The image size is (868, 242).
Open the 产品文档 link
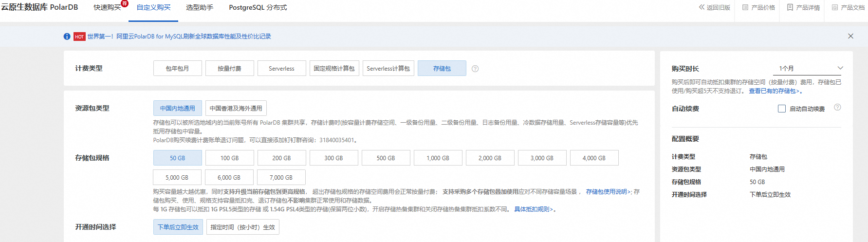coord(853,7)
